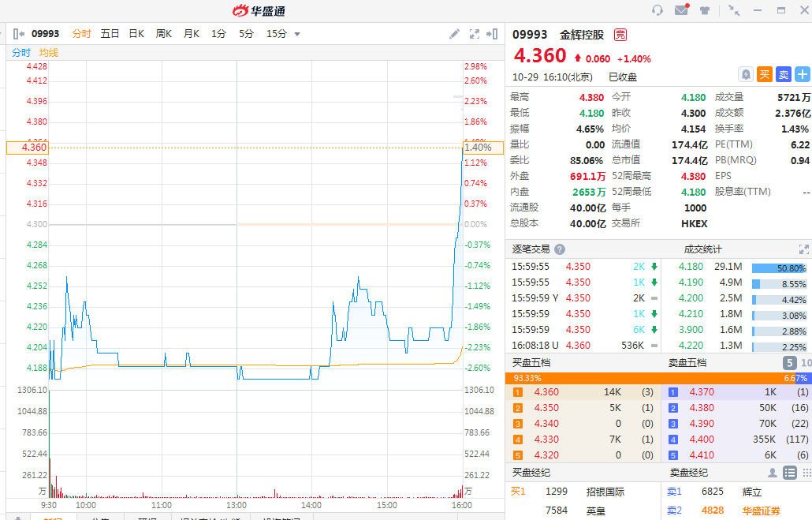Open the messages envelope icon

click(x=681, y=10)
